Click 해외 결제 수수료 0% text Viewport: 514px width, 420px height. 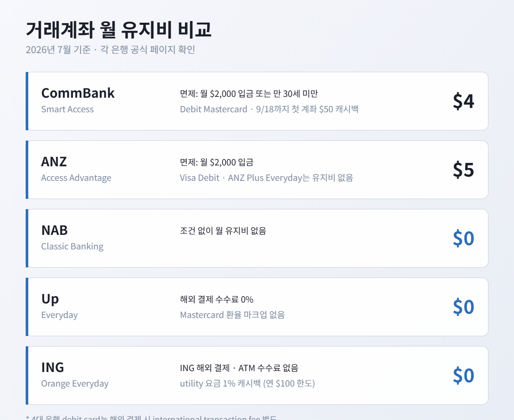click(x=217, y=300)
